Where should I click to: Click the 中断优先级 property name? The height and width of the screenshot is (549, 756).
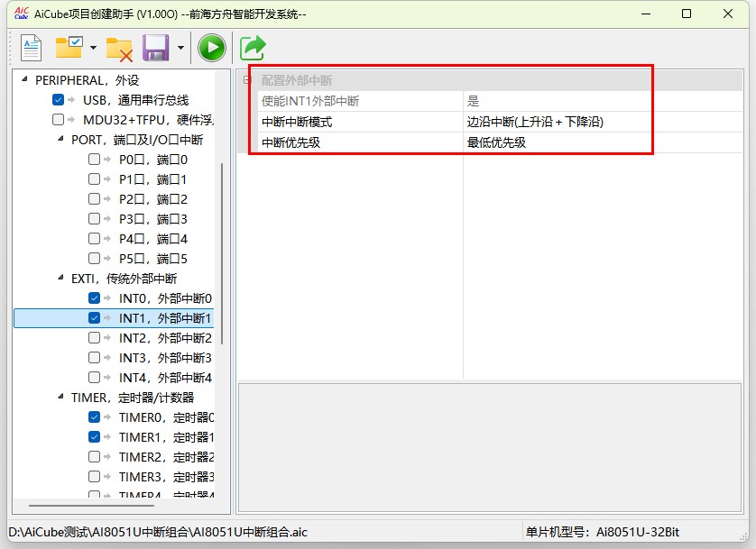pyautogui.click(x=290, y=142)
